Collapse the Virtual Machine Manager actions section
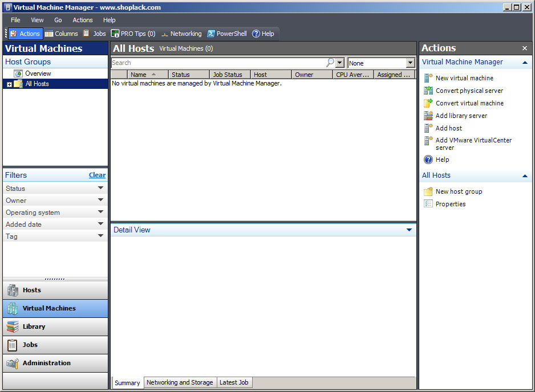This screenshot has width=535, height=392. (x=525, y=62)
